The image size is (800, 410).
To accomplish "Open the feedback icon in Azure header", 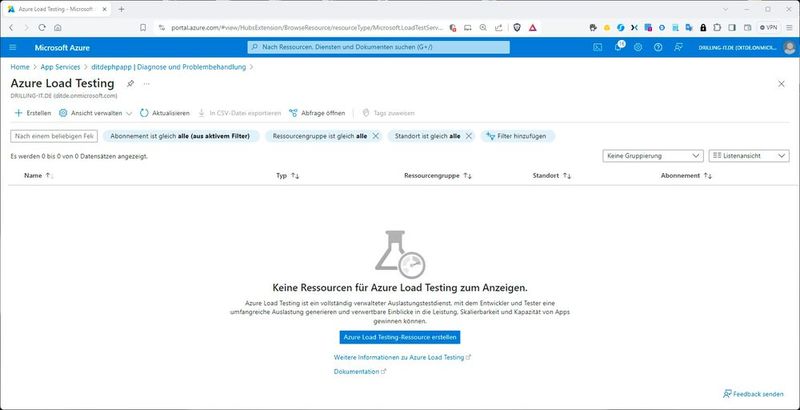I will tap(678, 47).
